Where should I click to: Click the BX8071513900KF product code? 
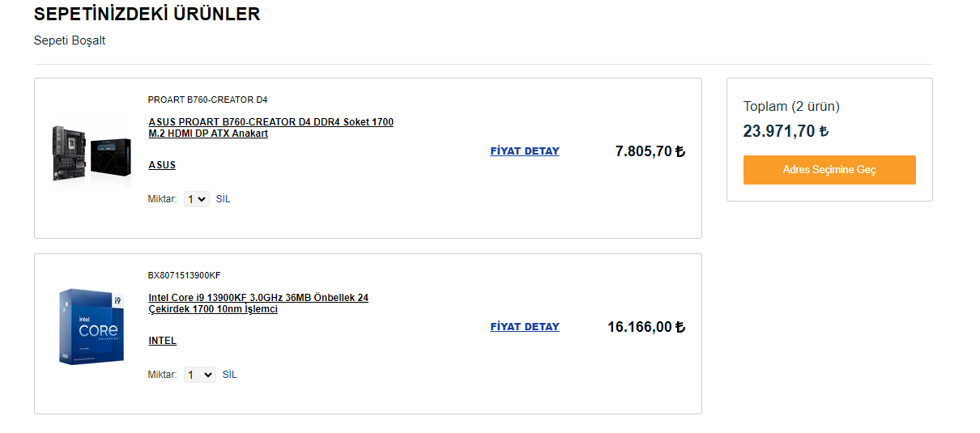pos(184,275)
